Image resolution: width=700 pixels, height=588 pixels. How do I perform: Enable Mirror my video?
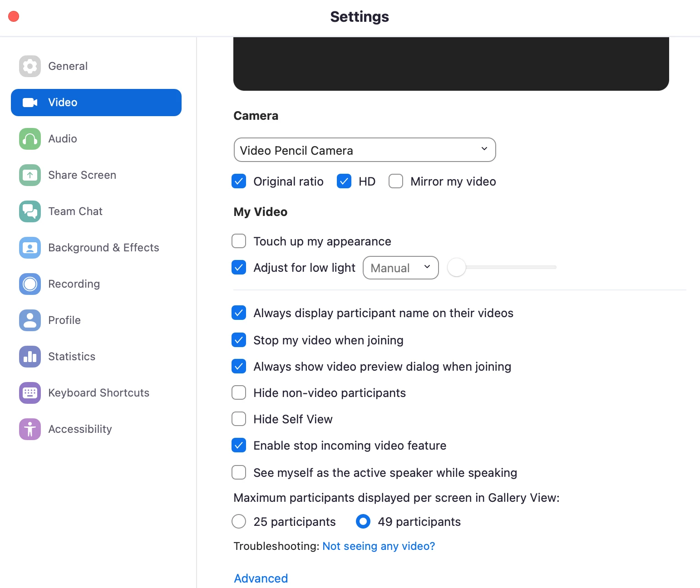pos(396,181)
